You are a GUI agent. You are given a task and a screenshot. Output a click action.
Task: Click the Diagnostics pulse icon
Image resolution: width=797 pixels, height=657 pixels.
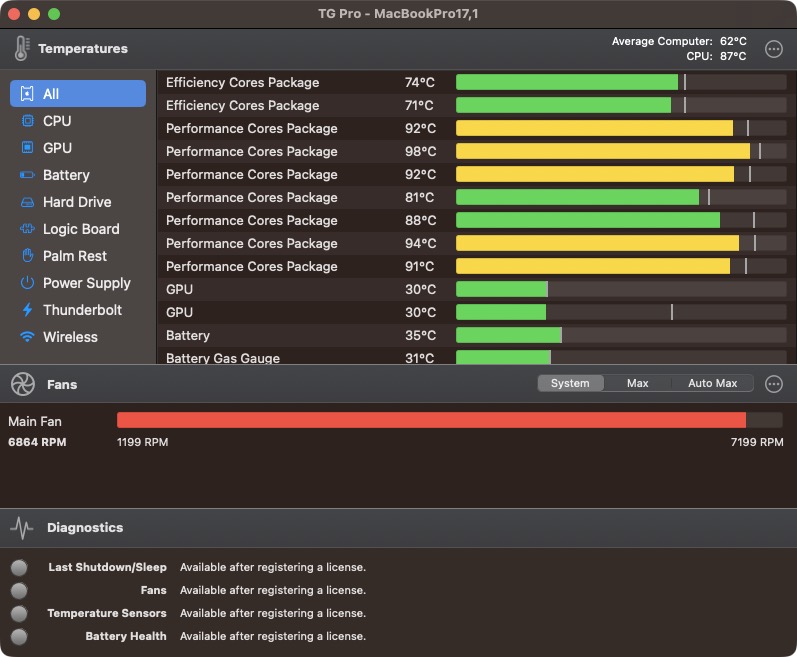point(22,528)
